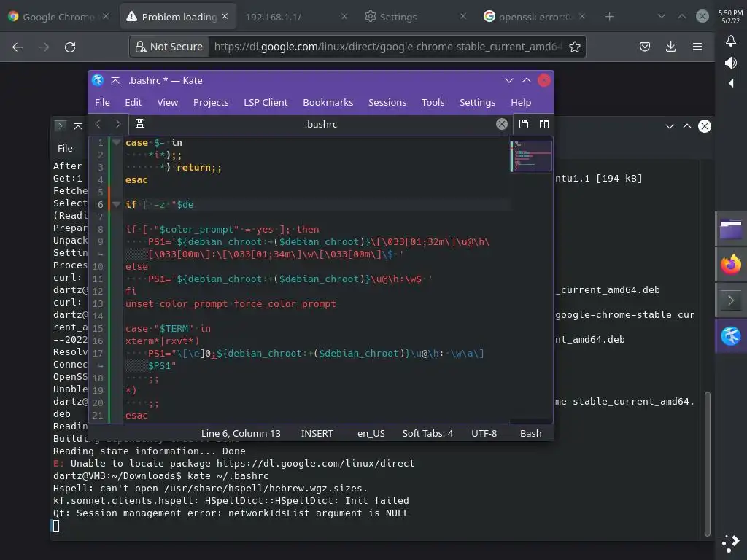747x560 pixels.
Task: Open a new browser tab with the plus button
Action: click(x=609, y=17)
